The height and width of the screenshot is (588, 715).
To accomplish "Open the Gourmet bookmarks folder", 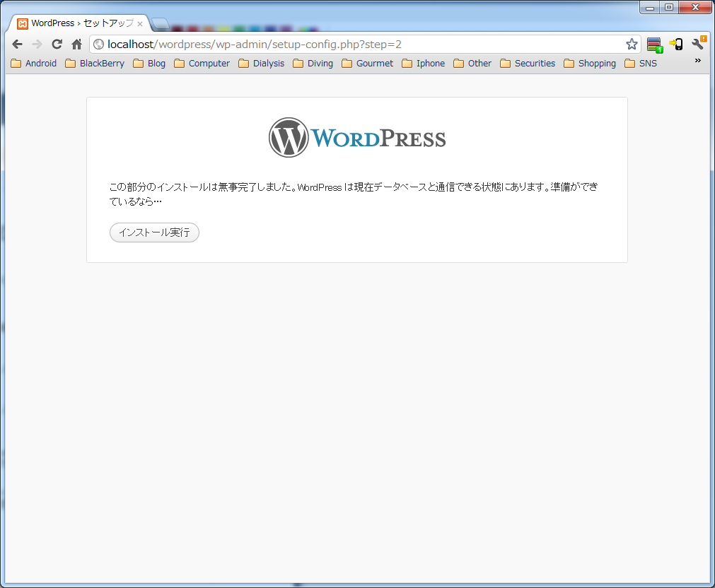I will (x=367, y=64).
